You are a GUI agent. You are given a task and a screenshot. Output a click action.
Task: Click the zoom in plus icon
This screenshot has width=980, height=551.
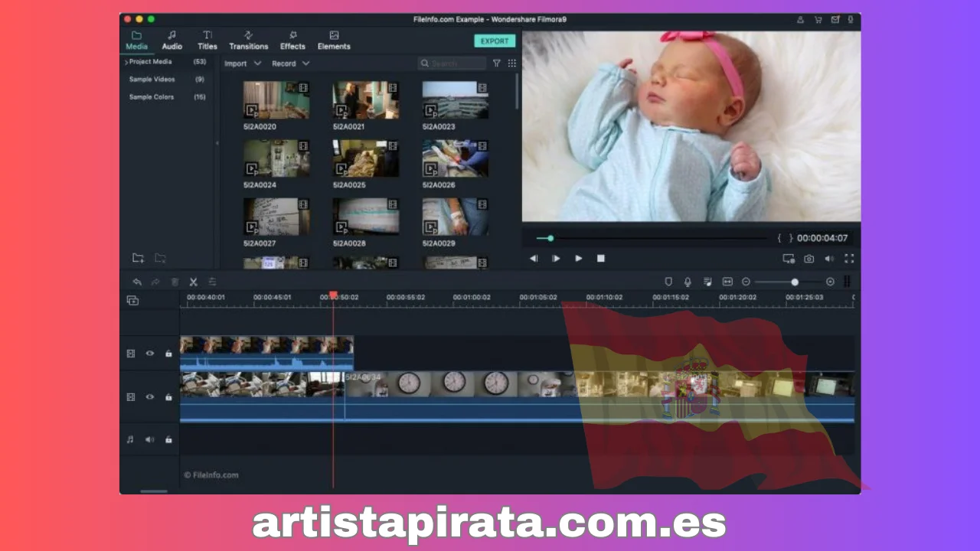click(830, 282)
